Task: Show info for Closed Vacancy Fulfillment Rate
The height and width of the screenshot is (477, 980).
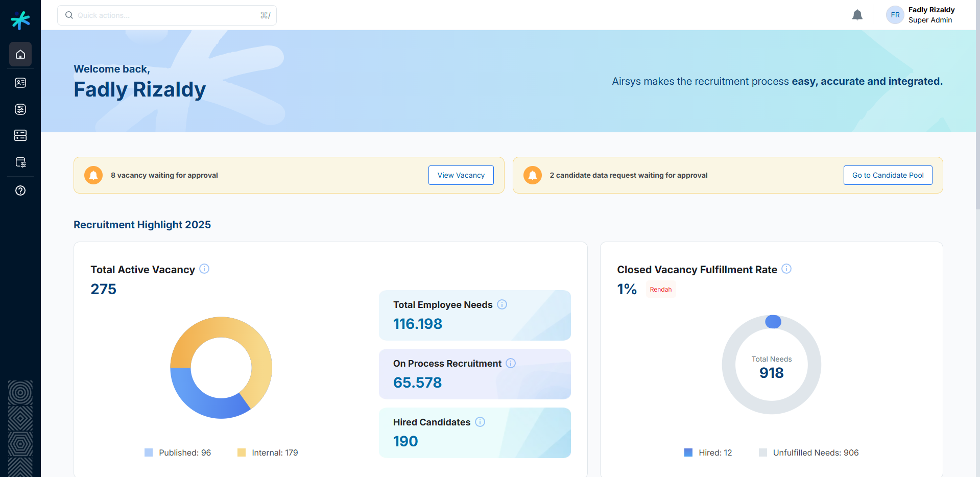Action: tap(786, 269)
